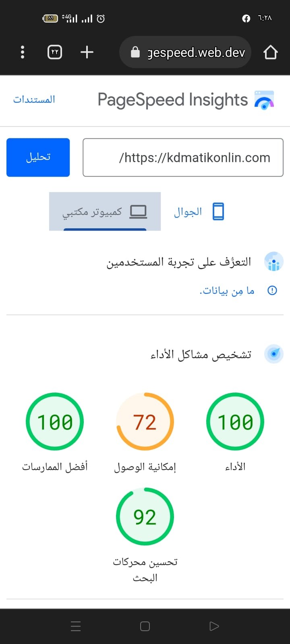
Task: Tap the info icon beside ما مِن بيانات
Action: tap(272, 290)
